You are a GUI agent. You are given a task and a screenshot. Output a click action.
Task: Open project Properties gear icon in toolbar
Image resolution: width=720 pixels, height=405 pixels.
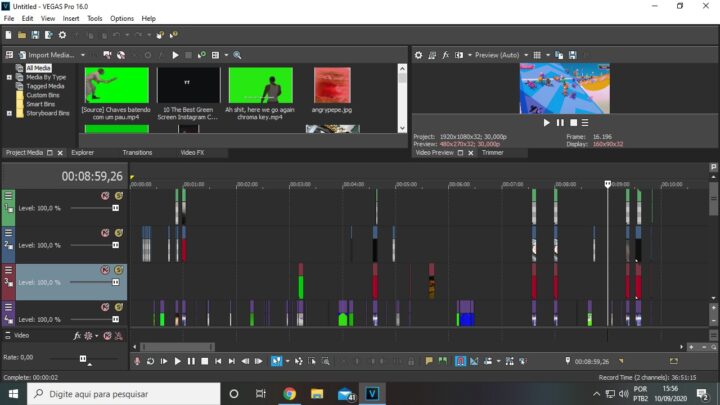pyautogui.click(x=62, y=35)
